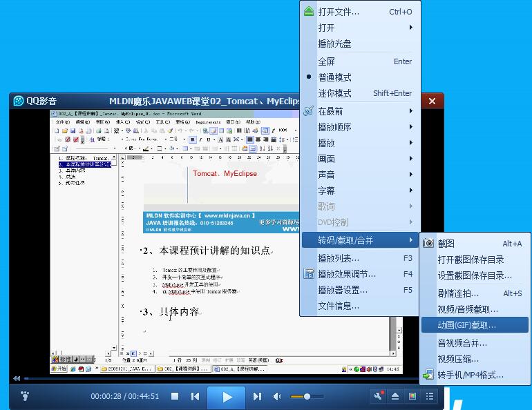The height and width of the screenshot is (410, 532).
Task: Show the playlist list icon in the player bar
Action: (430, 396)
